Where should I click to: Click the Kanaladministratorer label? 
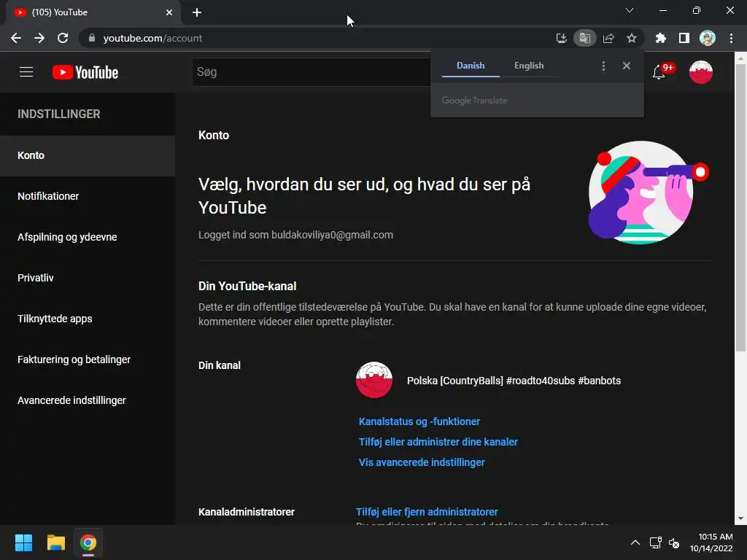coord(247,512)
